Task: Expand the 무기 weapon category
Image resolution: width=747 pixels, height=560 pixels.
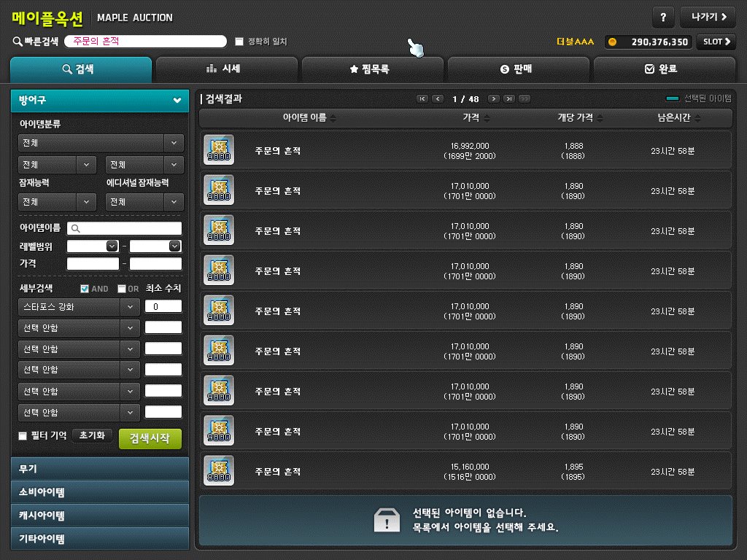Action: (x=100, y=469)
